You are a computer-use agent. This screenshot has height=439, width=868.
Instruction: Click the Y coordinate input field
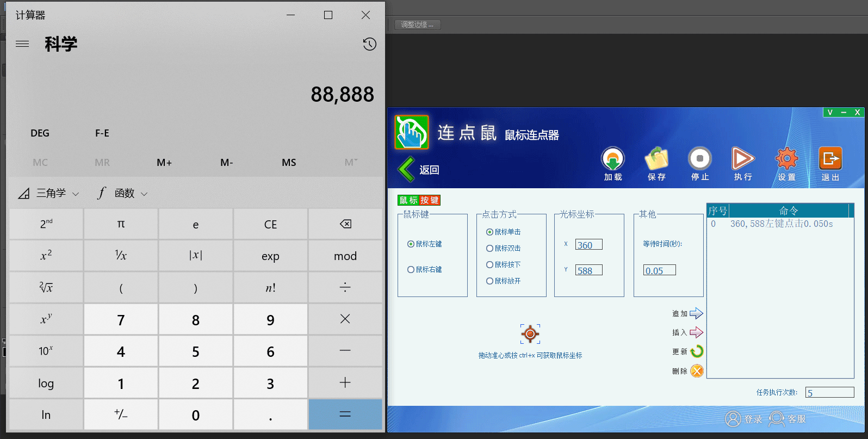click(589, 270)
